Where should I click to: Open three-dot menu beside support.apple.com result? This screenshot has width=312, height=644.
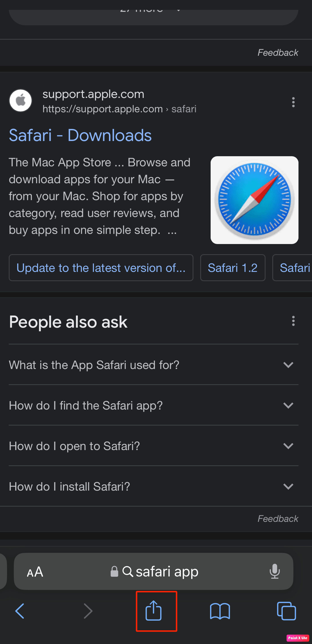[293, 102]
